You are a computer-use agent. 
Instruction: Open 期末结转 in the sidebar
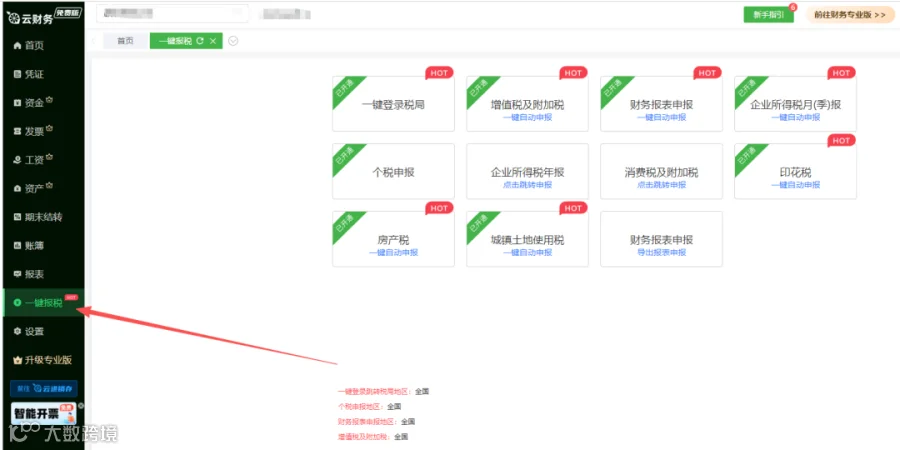[x=42, y=217]
